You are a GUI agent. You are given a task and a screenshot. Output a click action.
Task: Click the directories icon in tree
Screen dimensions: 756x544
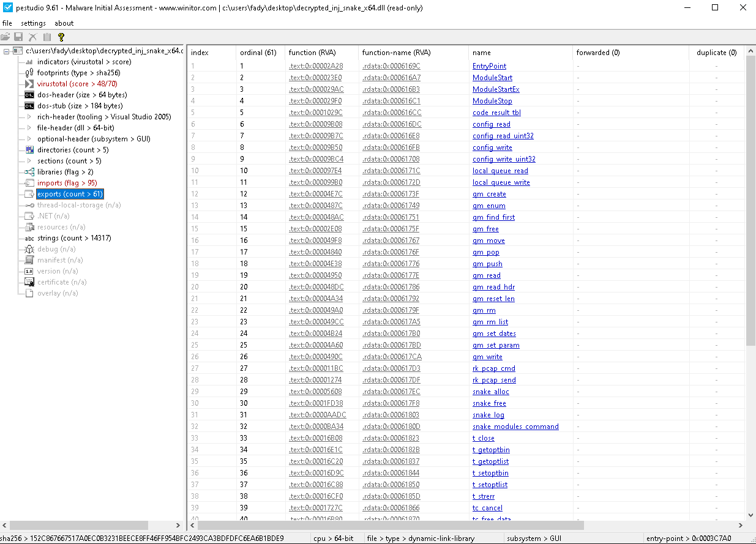pos(29,150)
